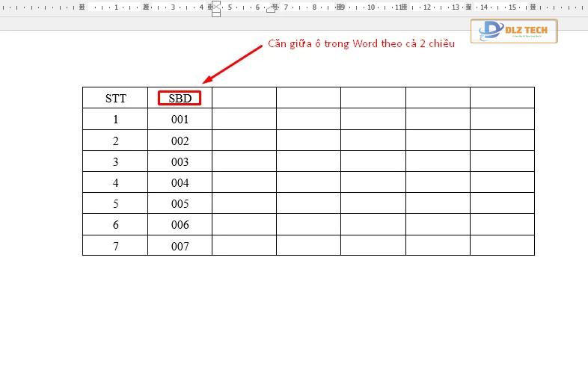
Task: Select the column marker near ruler mark 11
Action: [x=404, y=7]
